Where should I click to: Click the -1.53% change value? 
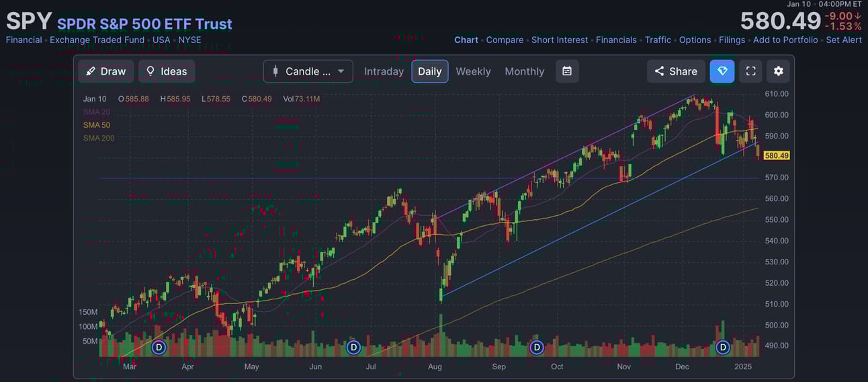coord(843,27)
